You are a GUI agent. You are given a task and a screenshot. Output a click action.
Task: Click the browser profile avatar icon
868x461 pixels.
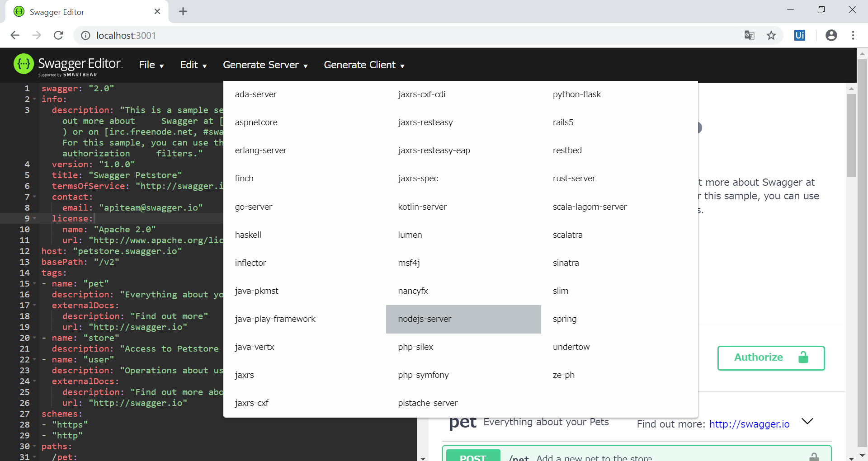point(831,35)
